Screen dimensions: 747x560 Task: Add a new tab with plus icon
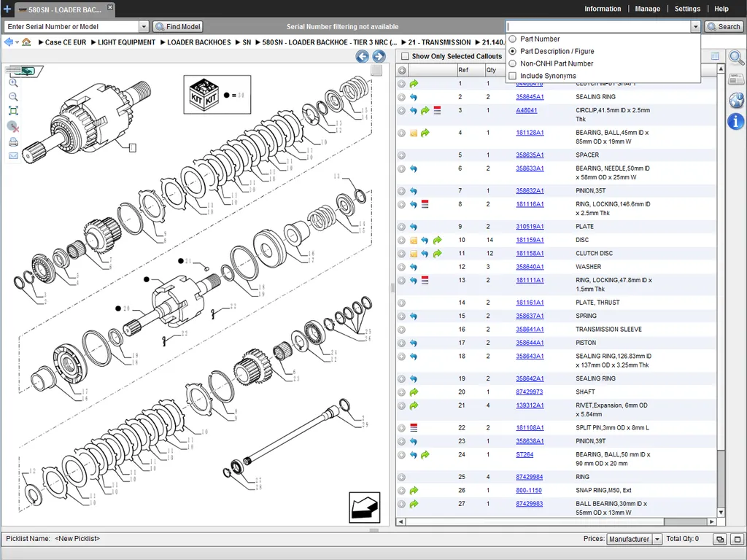click(7, 9)
